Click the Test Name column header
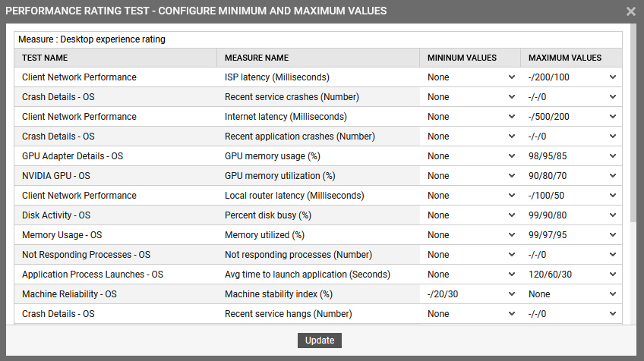This screenshot has width=644, height=361. [x=45, y=58]
